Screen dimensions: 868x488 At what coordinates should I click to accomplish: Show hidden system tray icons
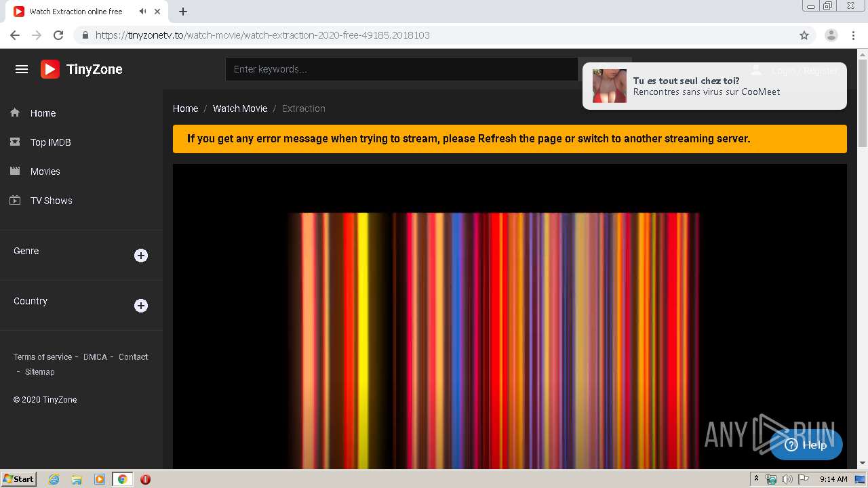(x=756, y=479)
